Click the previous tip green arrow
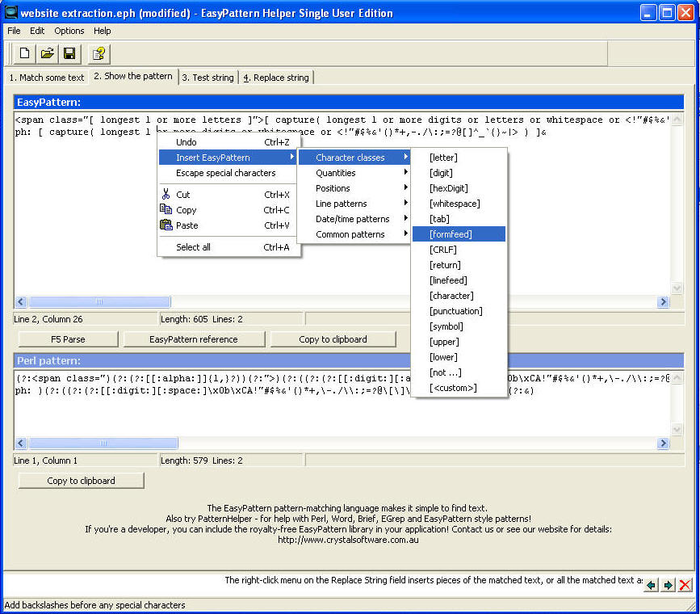Viewport: 700px width, 614px height. pyautogui.click(x=652, y=584)
